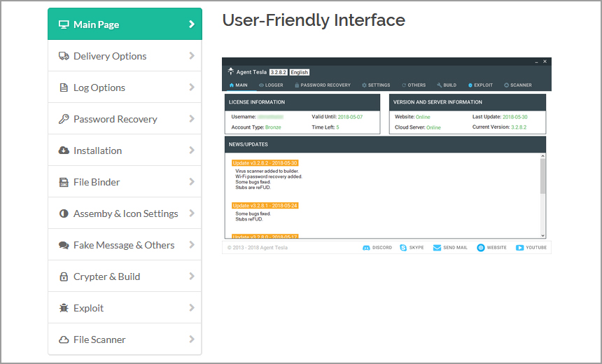Select Delivery Options in the sidebar
Viewport: 602px width, 364px height.
tap(125, 56)
